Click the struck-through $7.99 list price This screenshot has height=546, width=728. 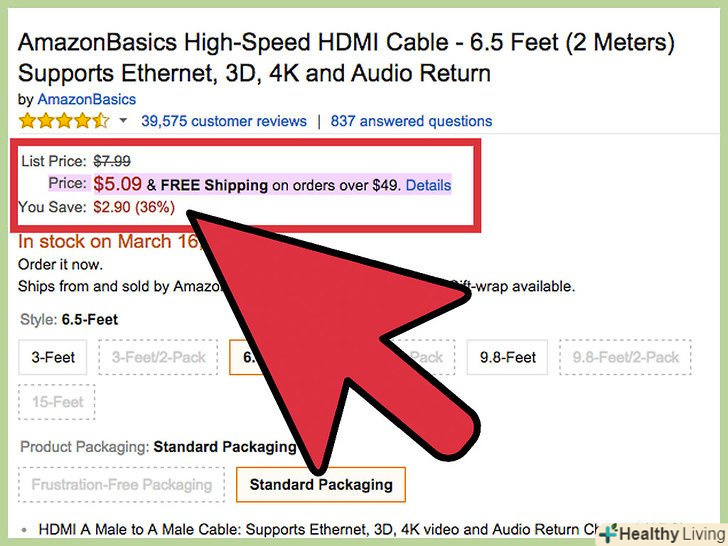point(112,161)
